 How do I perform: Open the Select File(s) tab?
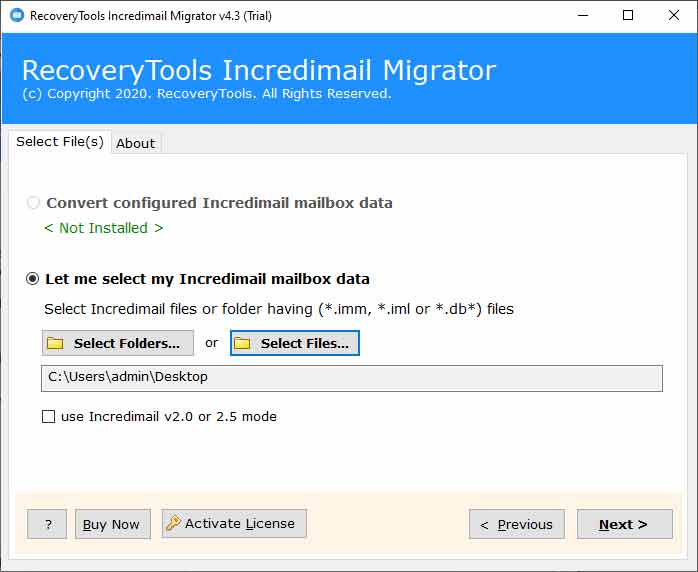[60, 142]
